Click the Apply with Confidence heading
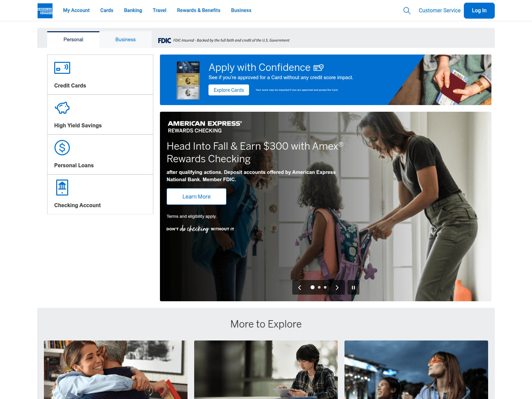This screenshot has height=399, width=532. (x=259, y=67)
